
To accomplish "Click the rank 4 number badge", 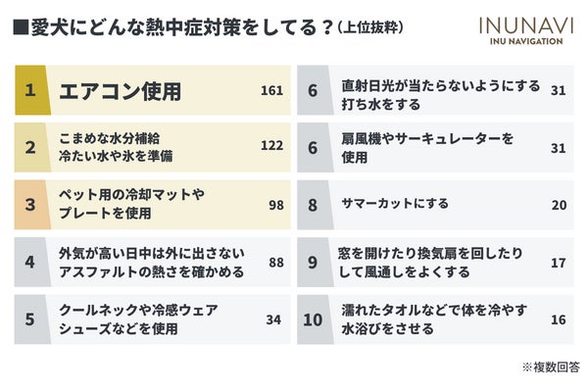I will [x=30, y=262].
